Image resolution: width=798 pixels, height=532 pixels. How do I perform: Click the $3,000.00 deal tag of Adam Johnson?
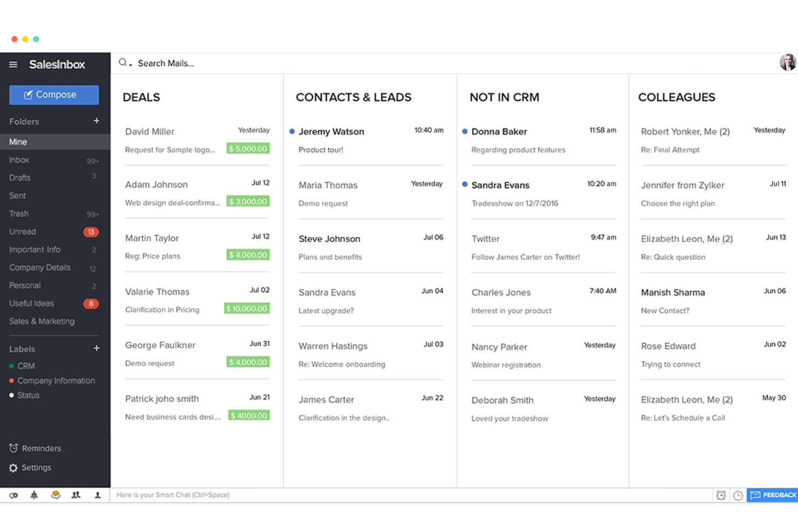point(248,202)
